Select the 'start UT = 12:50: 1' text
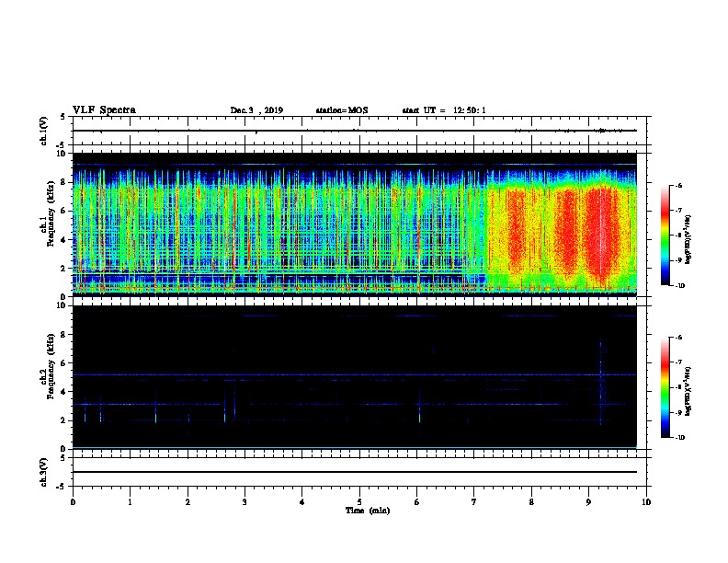 444,110
